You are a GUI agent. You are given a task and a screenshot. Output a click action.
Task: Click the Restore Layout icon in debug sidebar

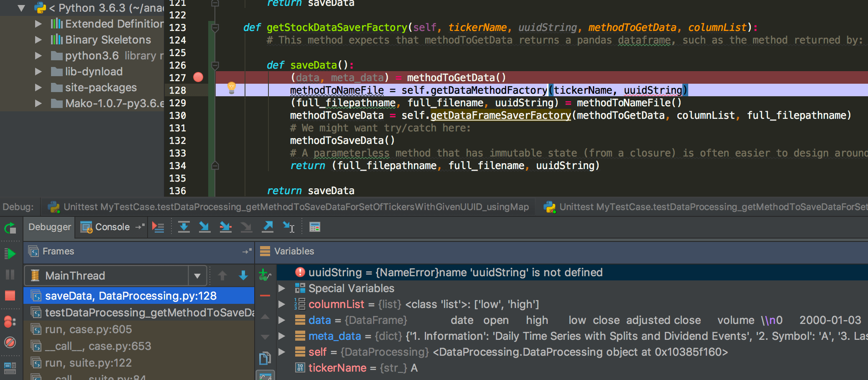[x=10, y=368]
